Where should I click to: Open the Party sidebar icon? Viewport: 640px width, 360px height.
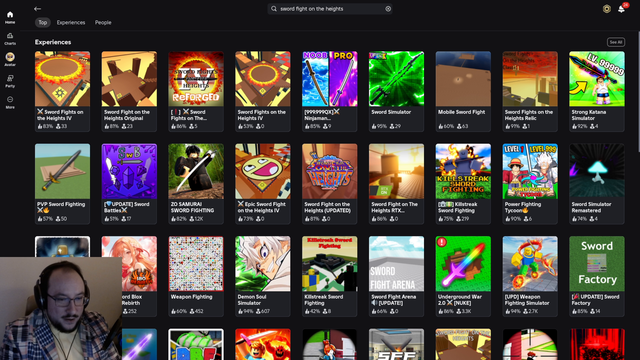coord(10,81)
